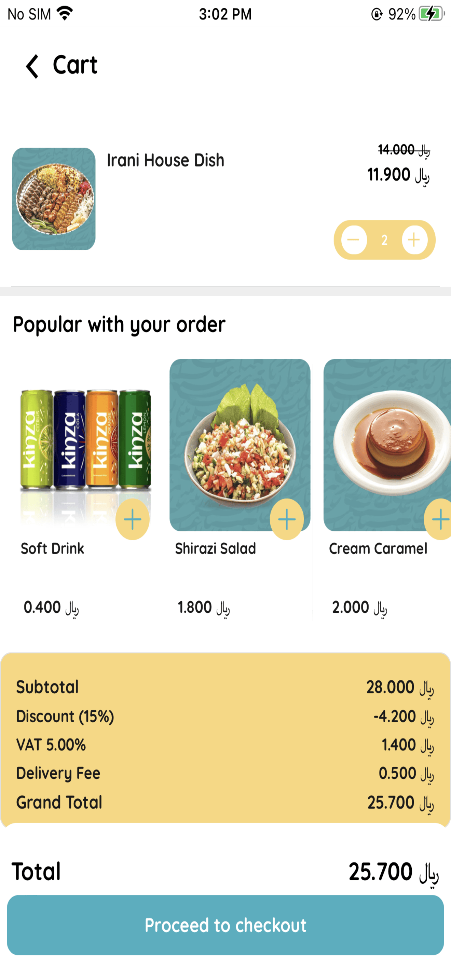
Task: Tap the Grand Total row
Action: (x=225, y=802)
